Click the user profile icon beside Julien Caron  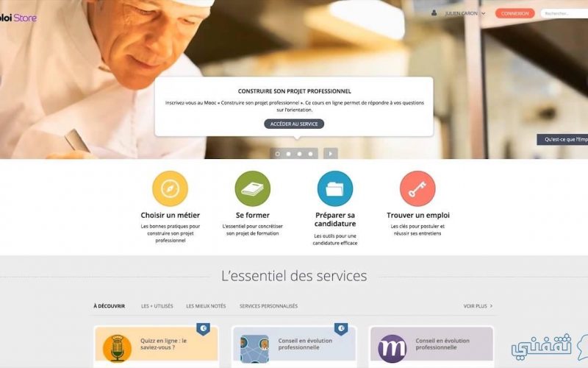[434, 13]
